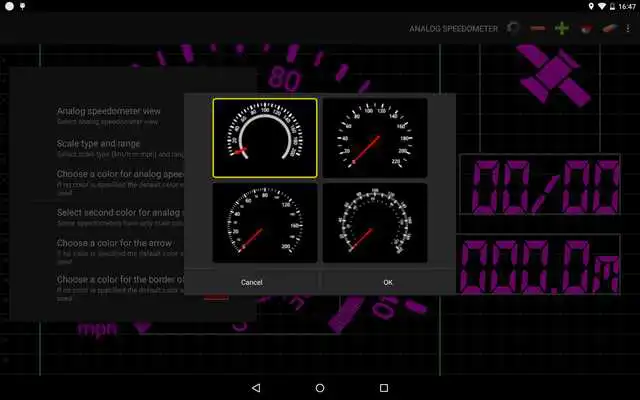Open Analog speedometer view setting
Viewport: 640px width, 400px height.
(x=109, y=116)
